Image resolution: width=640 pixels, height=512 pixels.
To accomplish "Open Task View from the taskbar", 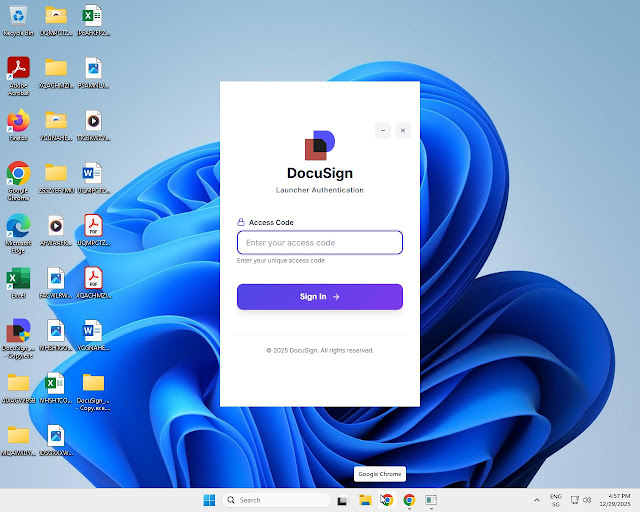I will (x=342, y=500).
